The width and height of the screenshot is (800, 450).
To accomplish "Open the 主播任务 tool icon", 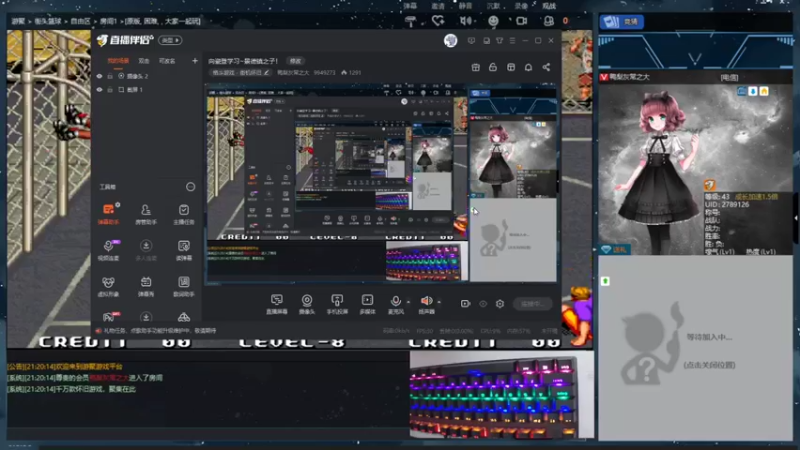I will [x=184, y=213].
